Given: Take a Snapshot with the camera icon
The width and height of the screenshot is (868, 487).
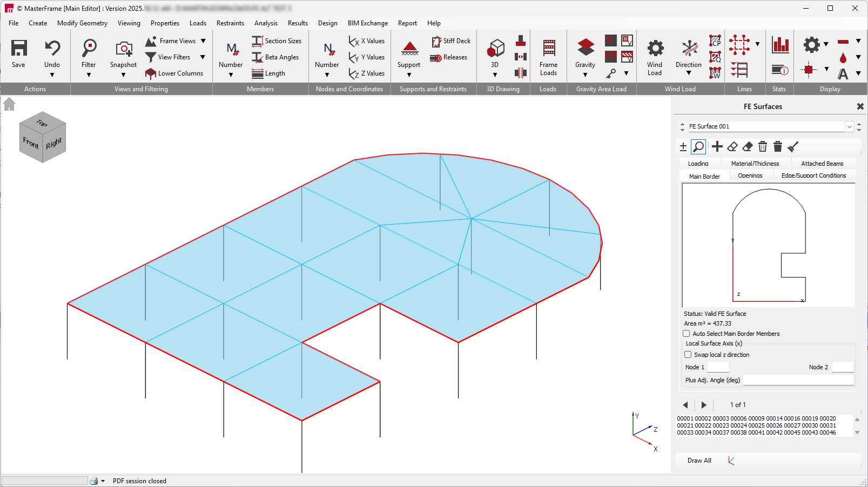Looking at the screenshot, I should (124, 49).
